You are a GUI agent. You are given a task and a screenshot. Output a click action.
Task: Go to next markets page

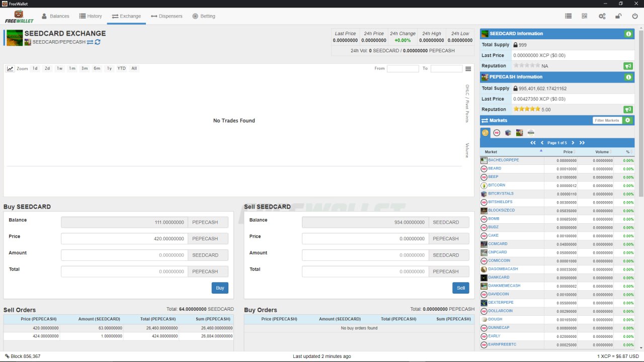point(573,143)
